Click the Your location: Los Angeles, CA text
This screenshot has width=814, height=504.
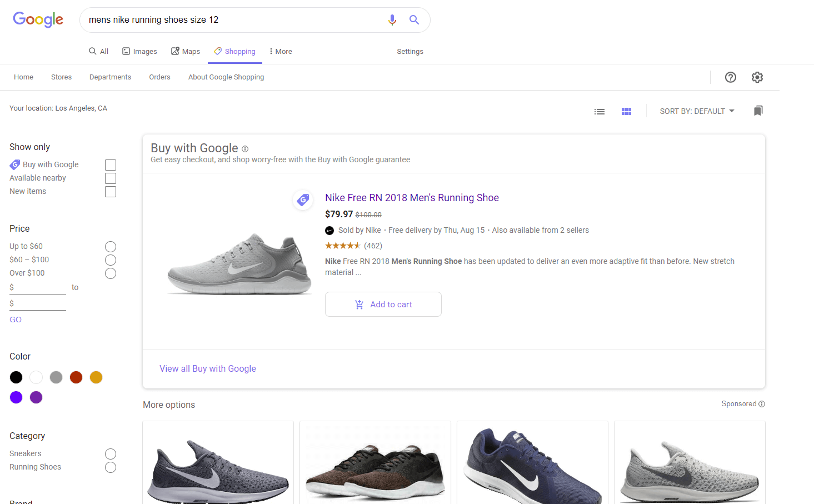click(x=58, y=108)
